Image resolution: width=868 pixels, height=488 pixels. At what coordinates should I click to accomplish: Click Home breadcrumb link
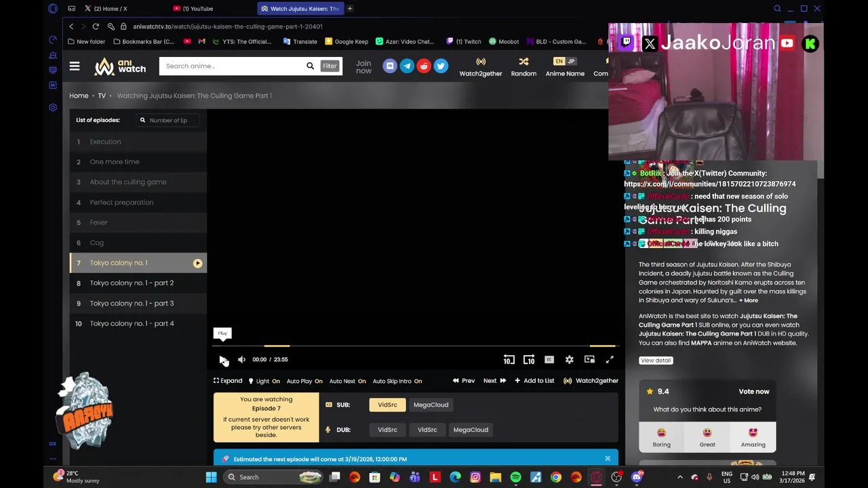click(x=79, y=96)
